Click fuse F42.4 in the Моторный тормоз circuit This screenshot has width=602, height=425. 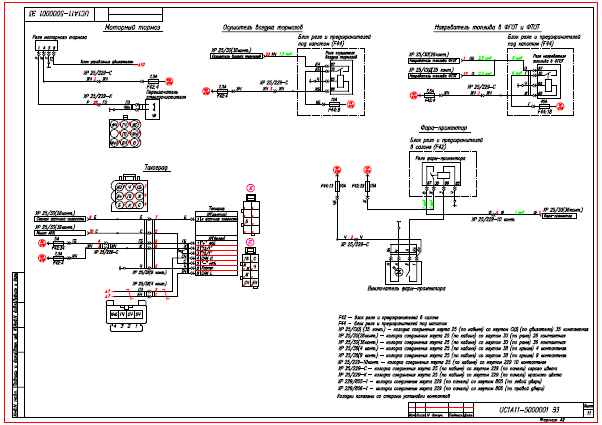coord(154,81)
